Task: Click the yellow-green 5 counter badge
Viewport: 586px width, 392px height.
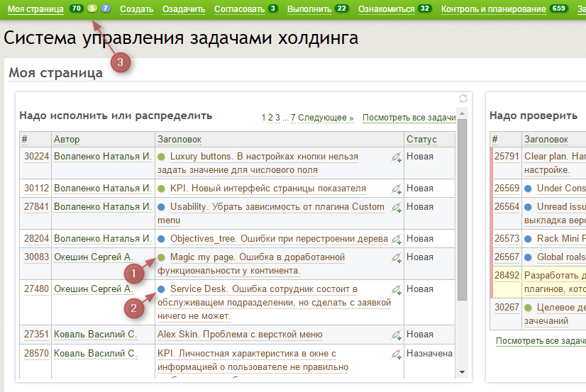Action: pos(92,9)
